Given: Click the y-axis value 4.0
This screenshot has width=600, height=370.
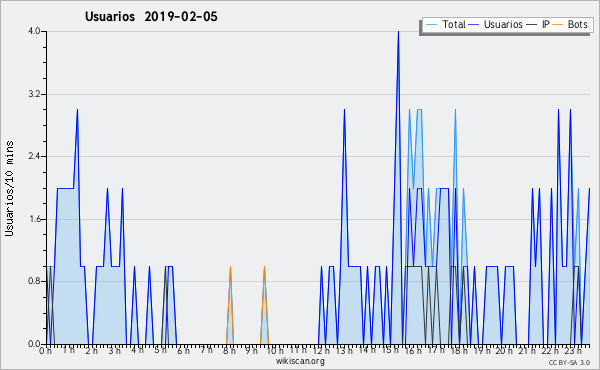Looking at the screenshot, I should [x=34, y=31].
